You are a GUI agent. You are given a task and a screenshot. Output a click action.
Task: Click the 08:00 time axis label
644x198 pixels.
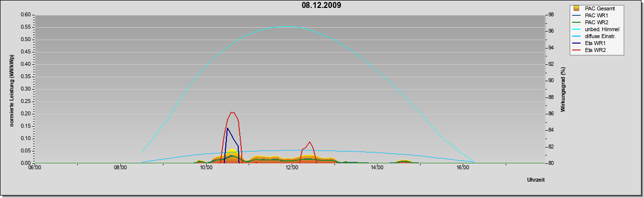coord(120,168)
